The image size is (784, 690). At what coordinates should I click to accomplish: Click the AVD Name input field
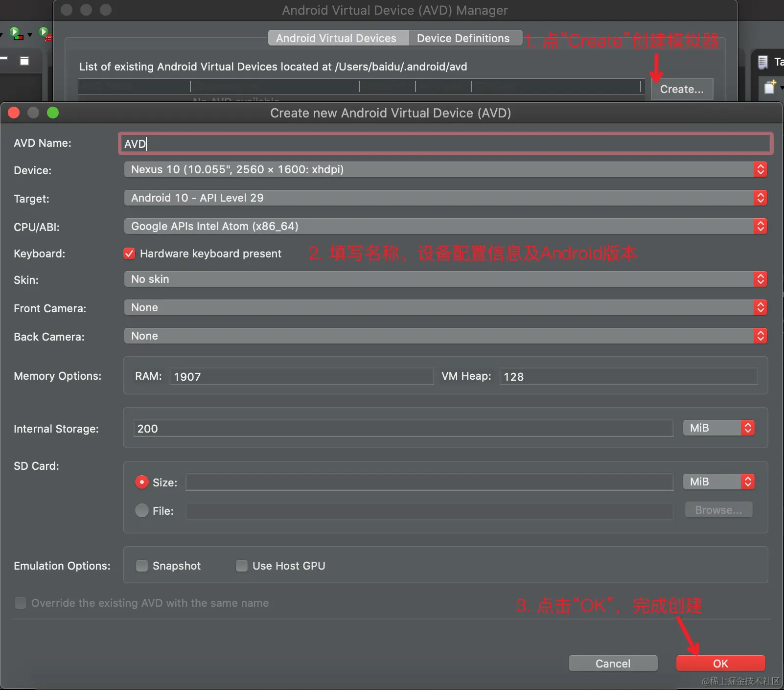(x=445, y=143)
